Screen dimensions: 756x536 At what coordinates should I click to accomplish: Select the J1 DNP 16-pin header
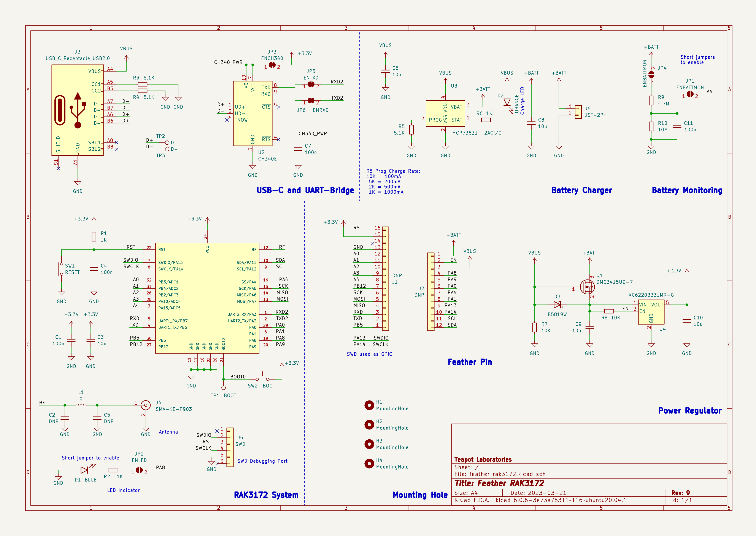click(x=385, y=279)
